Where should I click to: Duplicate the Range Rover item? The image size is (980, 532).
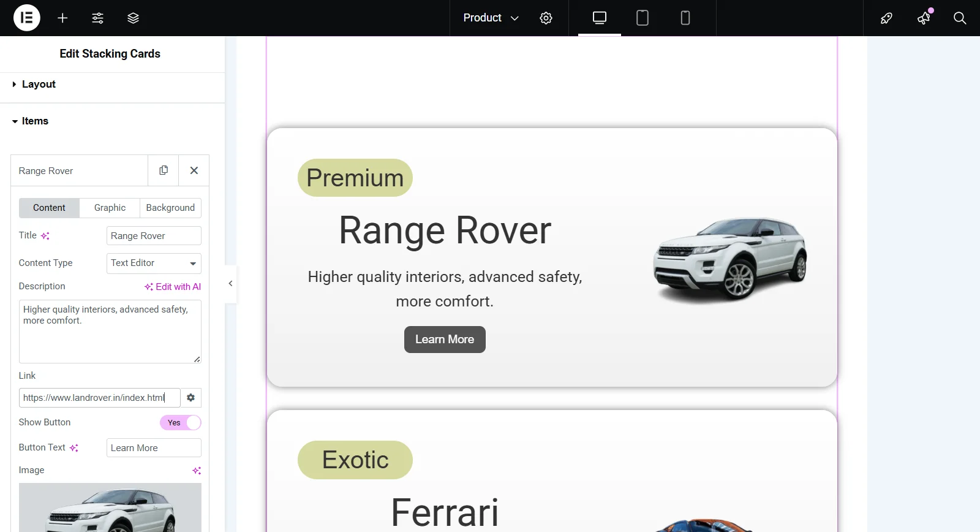[164, 170]
